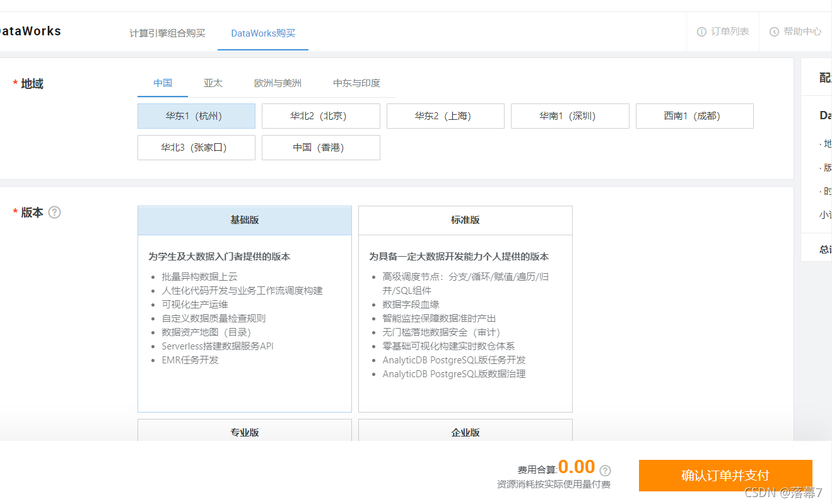The height and width of the screenshot is (504, 832).
Task: Click the DataWorks logo title
Action: click(x=30, y=31)
